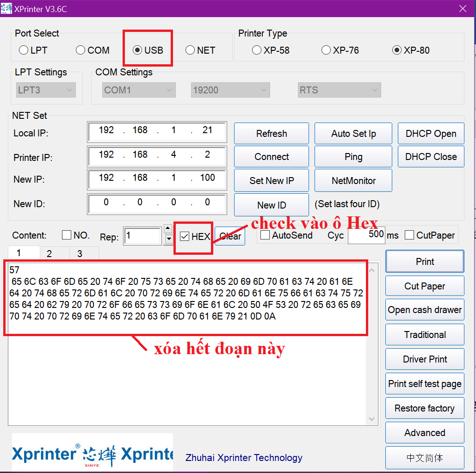
Task: Click the Print button
Action: pyautogui.click(x=425, y=262)
